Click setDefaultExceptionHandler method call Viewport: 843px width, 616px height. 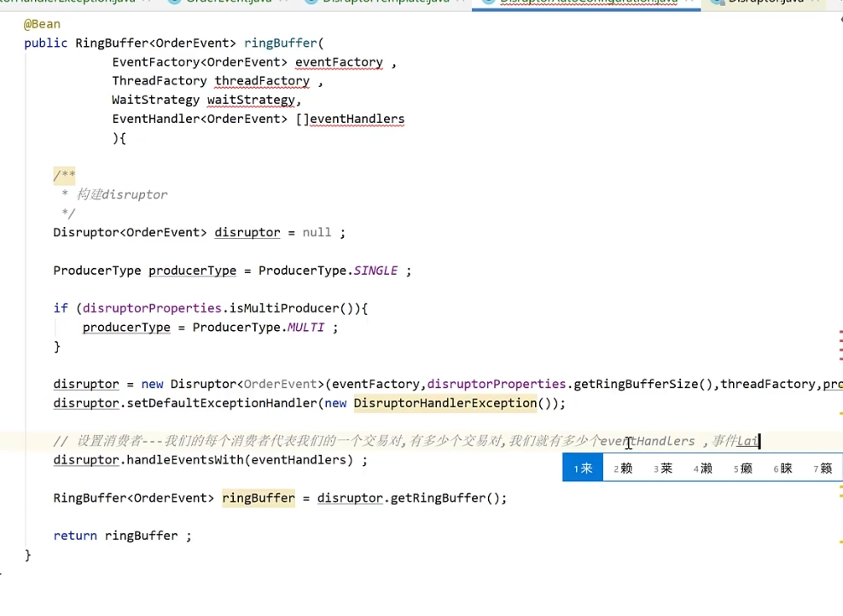point(222,404)
